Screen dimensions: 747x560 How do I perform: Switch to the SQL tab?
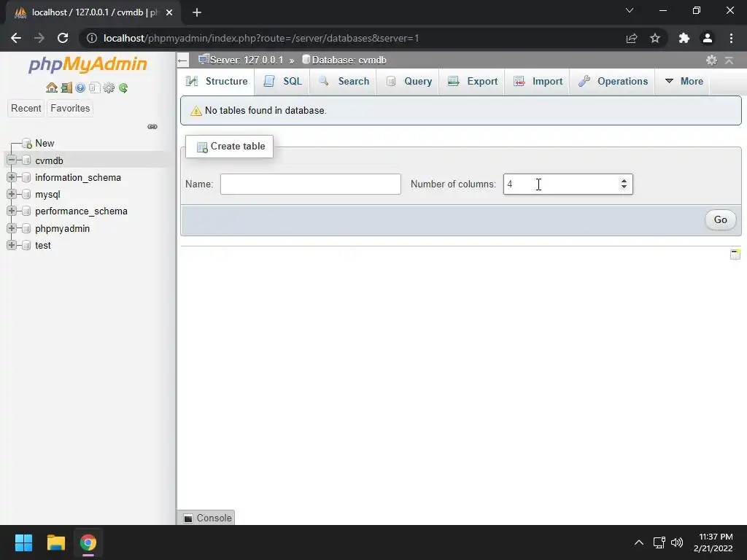(282, 82)
